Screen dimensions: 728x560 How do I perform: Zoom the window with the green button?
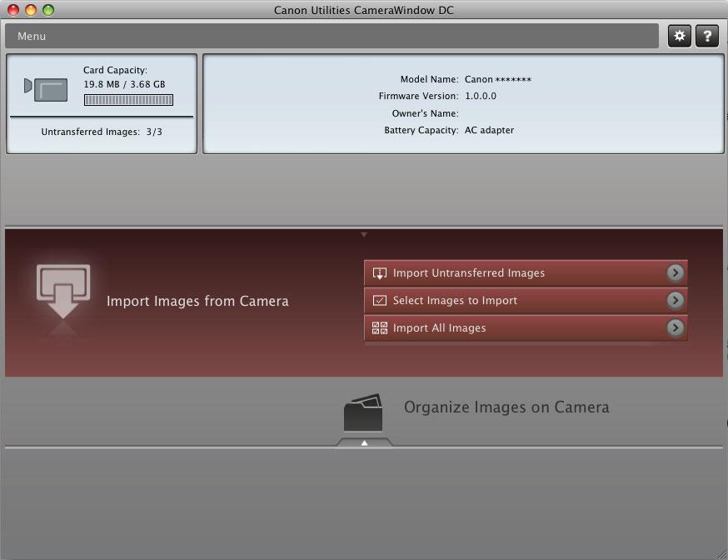coord(48,10)
